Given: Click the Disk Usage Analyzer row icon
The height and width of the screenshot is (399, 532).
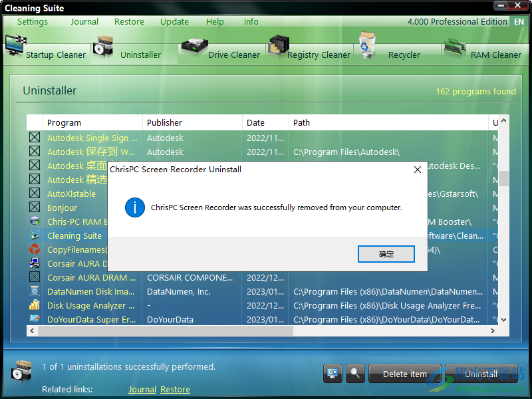Looking at the screenshot, I should pos(35,305).
